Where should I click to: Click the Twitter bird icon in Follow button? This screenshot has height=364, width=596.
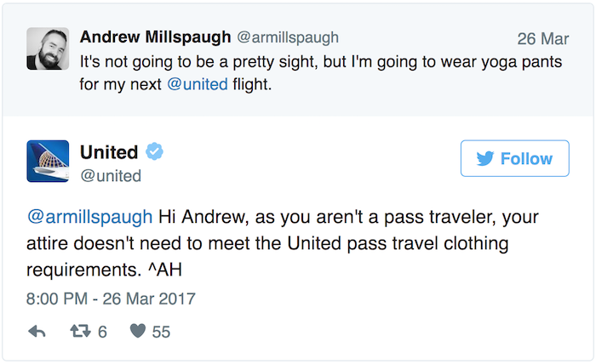(485, 159)
